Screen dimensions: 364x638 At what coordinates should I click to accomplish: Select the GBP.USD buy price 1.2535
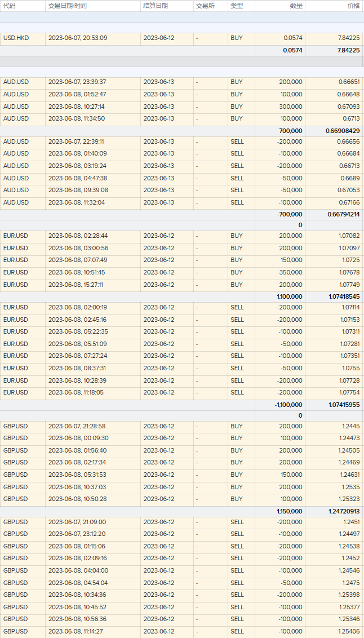pos(350,487)
